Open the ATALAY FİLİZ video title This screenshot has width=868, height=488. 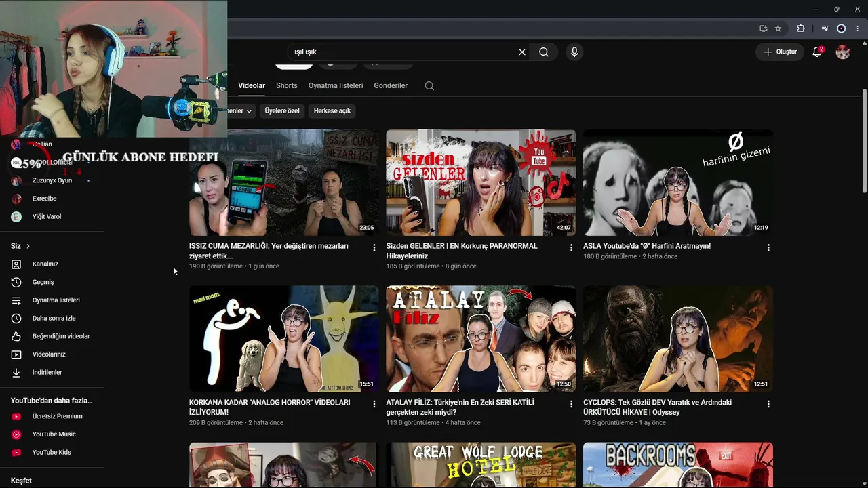(x=460, y=407)
